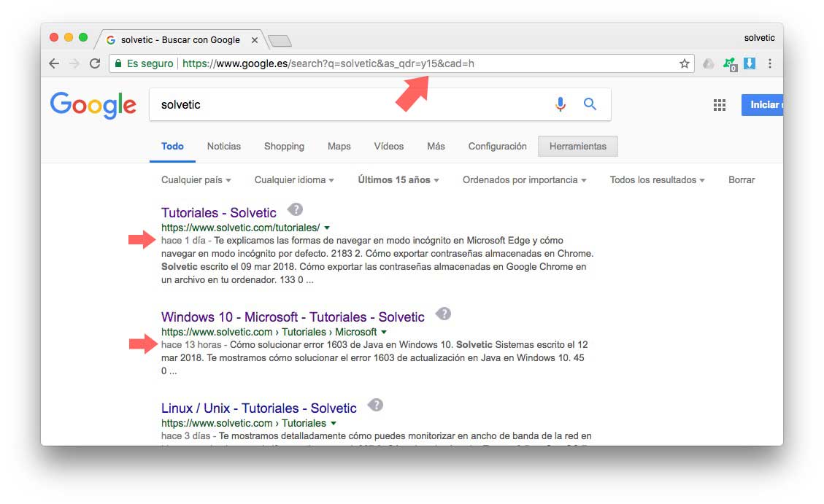Click the 'hace 3 días' date text
The height and width of the screenshot is (504, 824).
click(185, 435)
